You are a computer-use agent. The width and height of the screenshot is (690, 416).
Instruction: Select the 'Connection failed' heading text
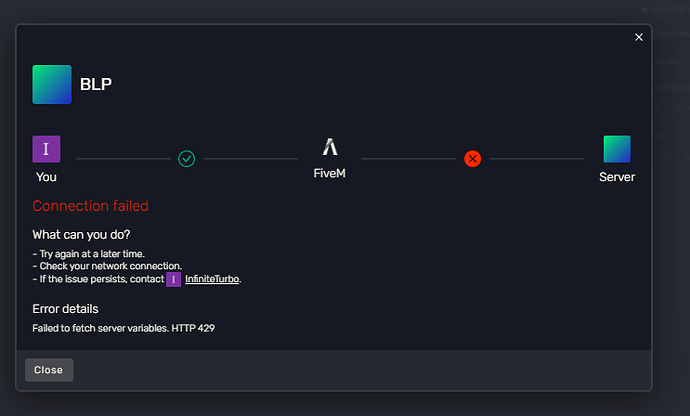tap(90, 206)
